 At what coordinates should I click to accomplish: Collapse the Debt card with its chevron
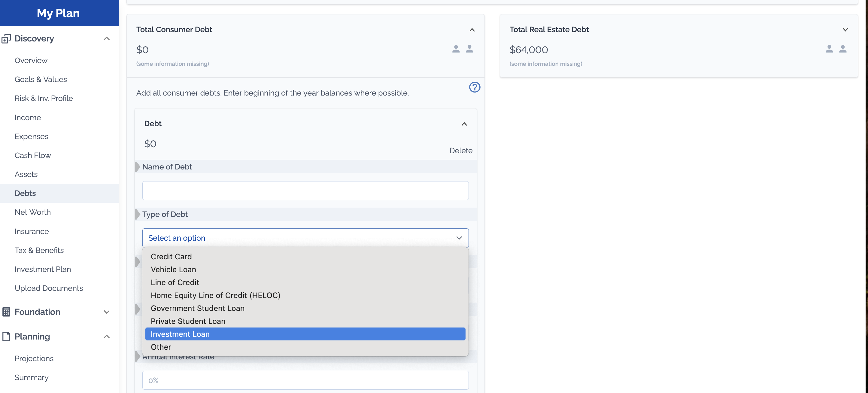pyautogui.click(x=464, y=124)
